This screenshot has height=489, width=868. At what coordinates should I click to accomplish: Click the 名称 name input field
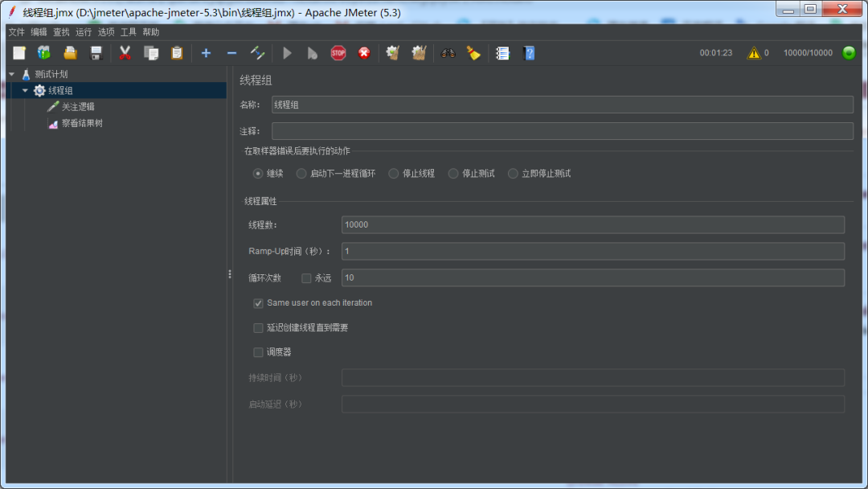pos(563,105)
